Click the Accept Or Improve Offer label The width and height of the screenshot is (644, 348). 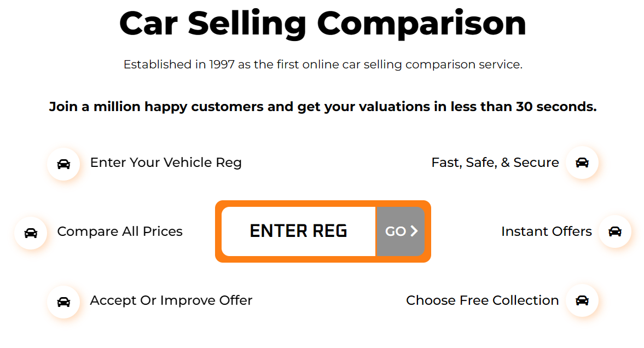point(171,300)
